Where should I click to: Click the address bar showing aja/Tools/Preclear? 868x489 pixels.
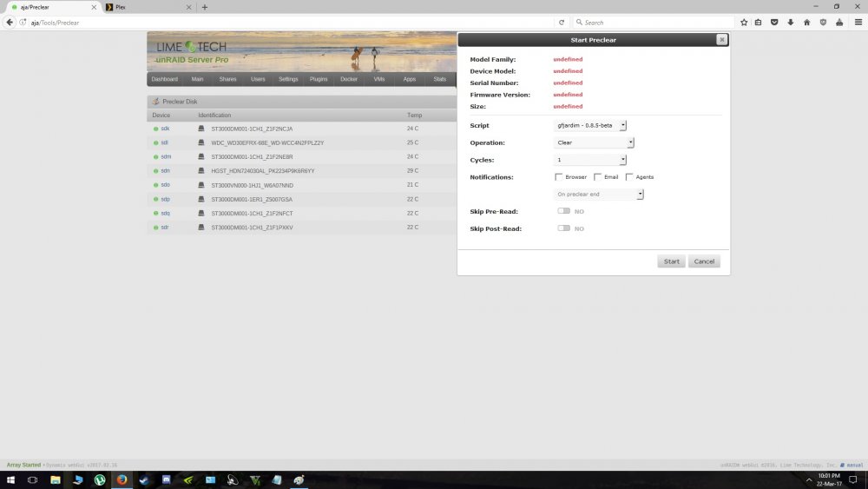click(x=288, y=23)
